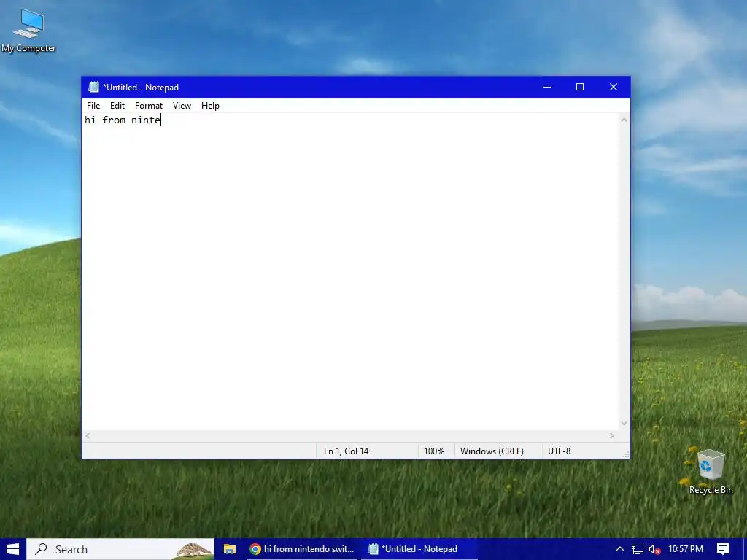Select the Recycle Bin desktop icon
Image resolution: width=747 pixels, height=560 pixels.
711,471
